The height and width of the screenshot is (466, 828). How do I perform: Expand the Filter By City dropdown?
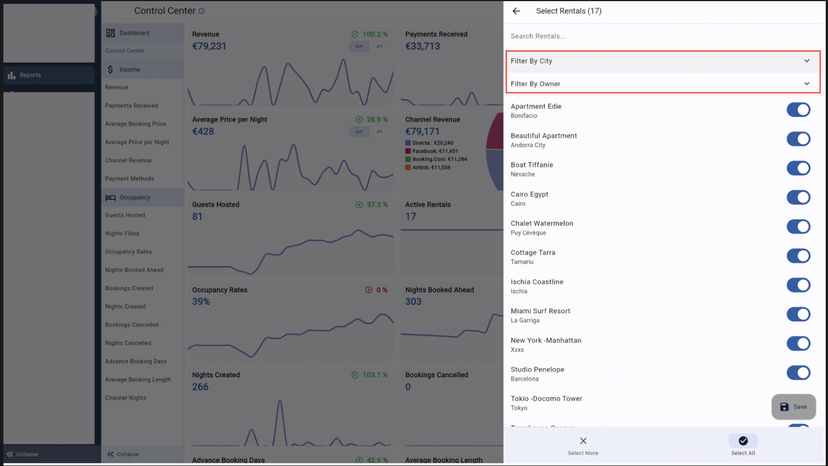pos(662,61)
